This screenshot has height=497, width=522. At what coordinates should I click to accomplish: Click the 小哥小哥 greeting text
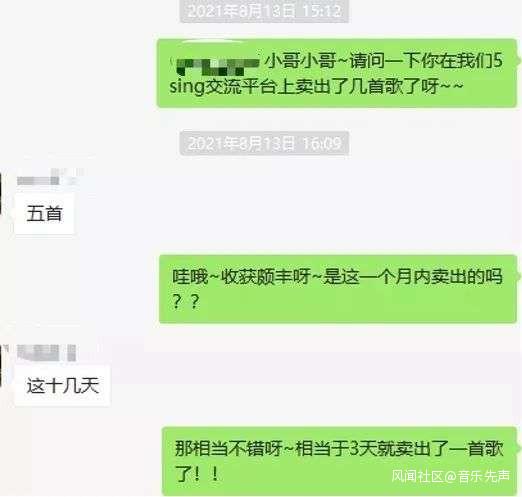(301, 61)
